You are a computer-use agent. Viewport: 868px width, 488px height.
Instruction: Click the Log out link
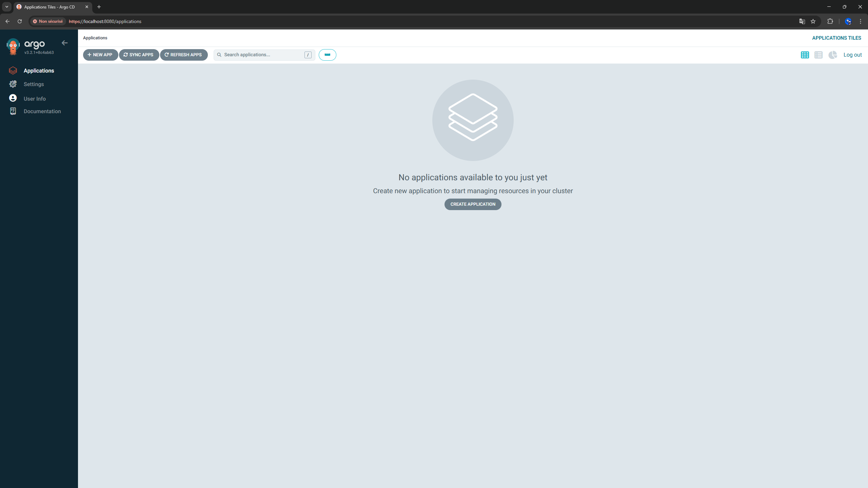852,55
